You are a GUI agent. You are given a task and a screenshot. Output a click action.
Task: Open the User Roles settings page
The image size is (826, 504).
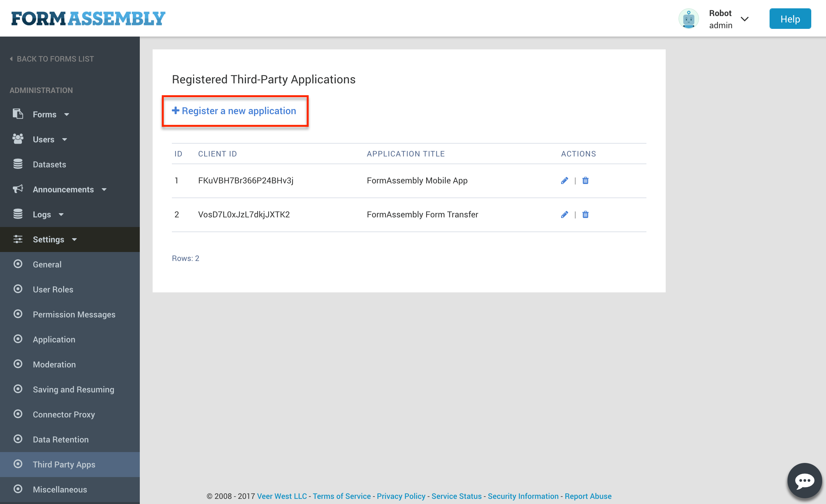point(53,289)
